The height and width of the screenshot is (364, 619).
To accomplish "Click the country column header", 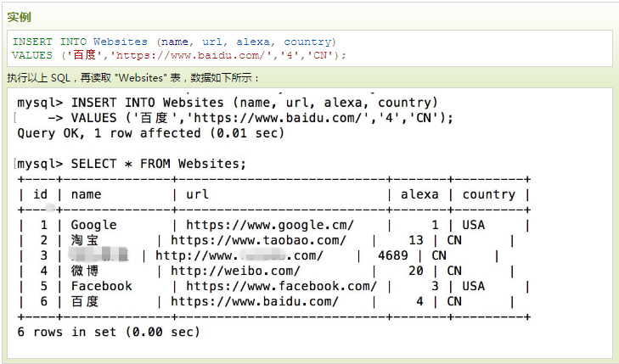I will click(489, 194).
